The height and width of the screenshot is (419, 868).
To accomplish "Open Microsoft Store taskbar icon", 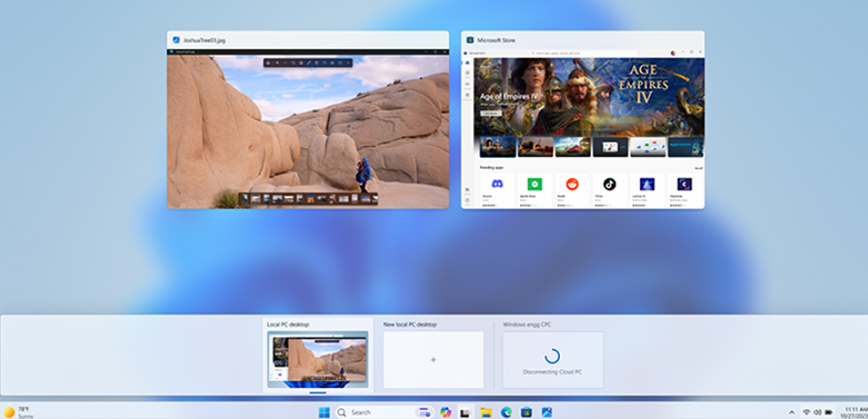I will pos(526,412).
